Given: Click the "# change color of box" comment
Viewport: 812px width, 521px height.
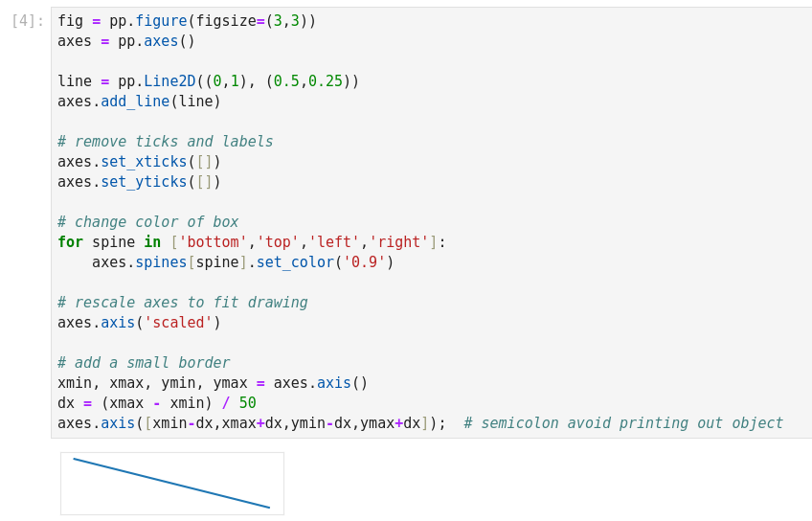Looking at the screenshot, I should pos(147,222).
